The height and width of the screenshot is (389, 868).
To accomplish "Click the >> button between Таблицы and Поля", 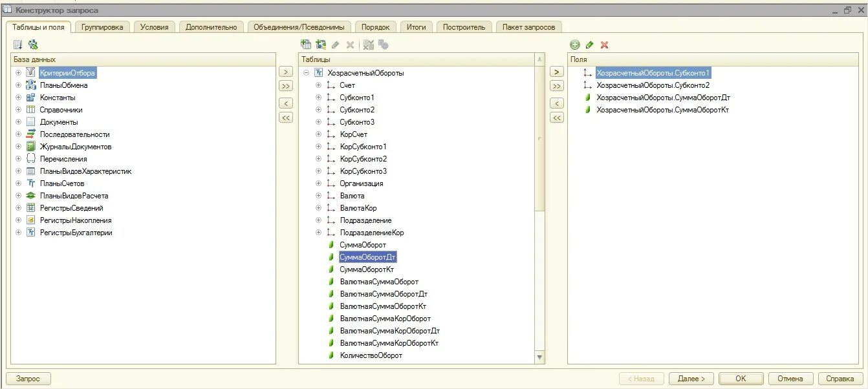I will pos(556,85).
